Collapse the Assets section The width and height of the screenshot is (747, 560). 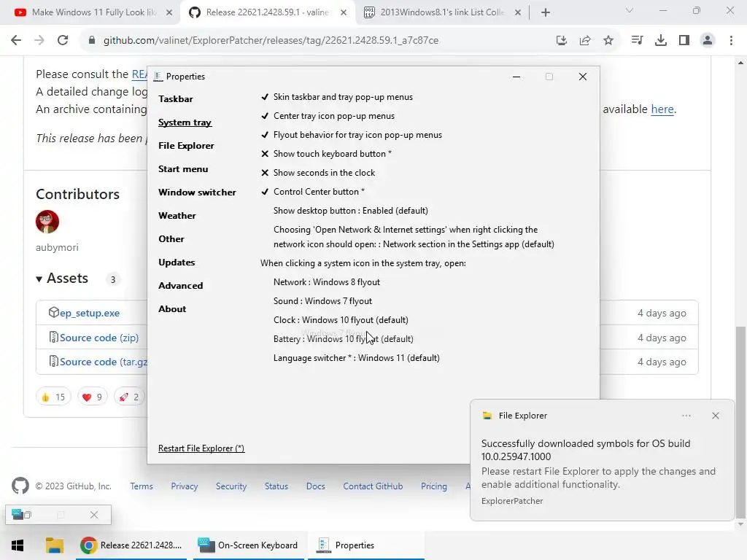point(63,278)
